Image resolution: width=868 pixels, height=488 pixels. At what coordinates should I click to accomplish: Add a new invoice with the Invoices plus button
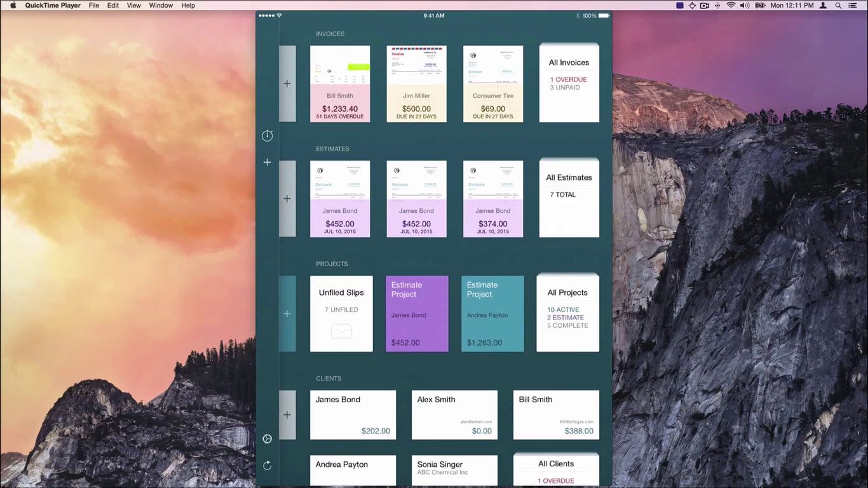(287, 83)
